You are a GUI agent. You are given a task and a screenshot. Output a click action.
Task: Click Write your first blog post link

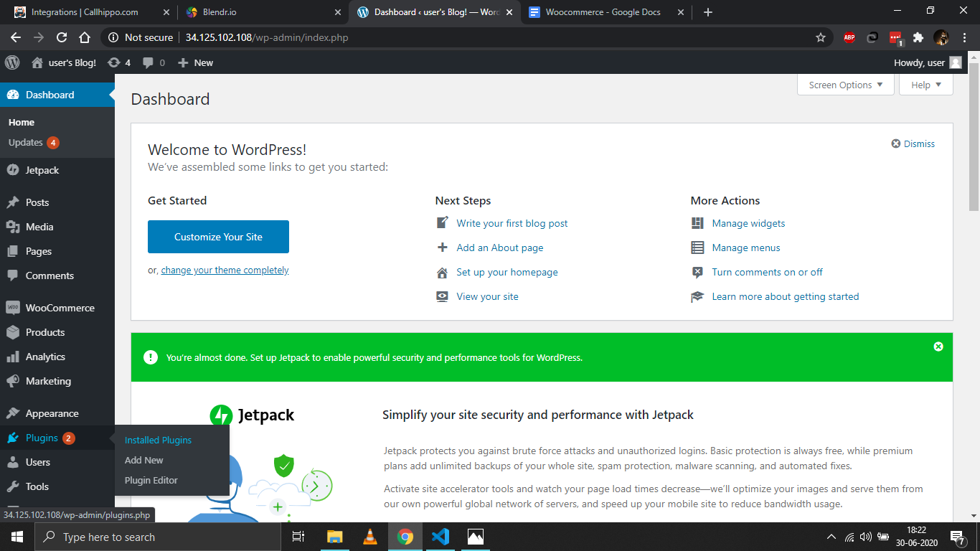click(x=512, y=223)
